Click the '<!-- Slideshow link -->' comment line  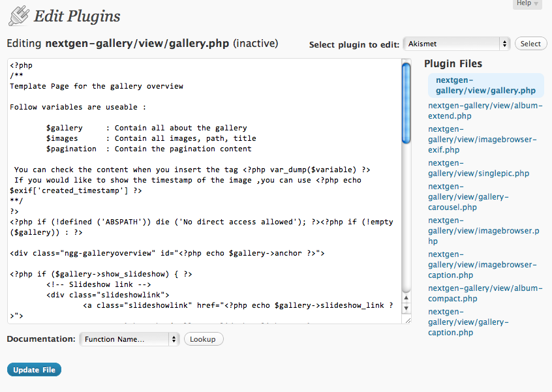click(x=99, y=284)
